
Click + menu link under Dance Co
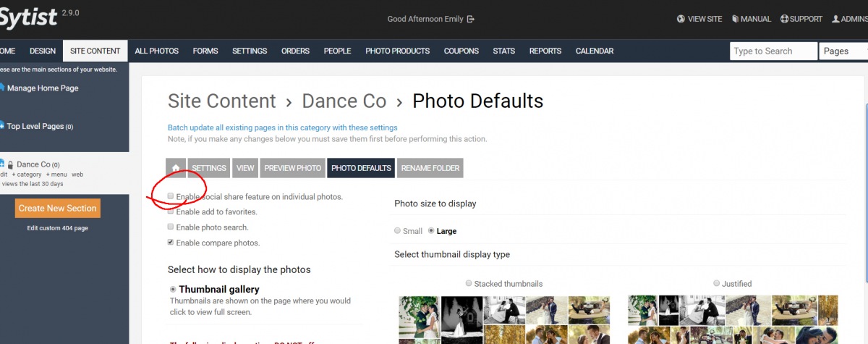point(56,175)
